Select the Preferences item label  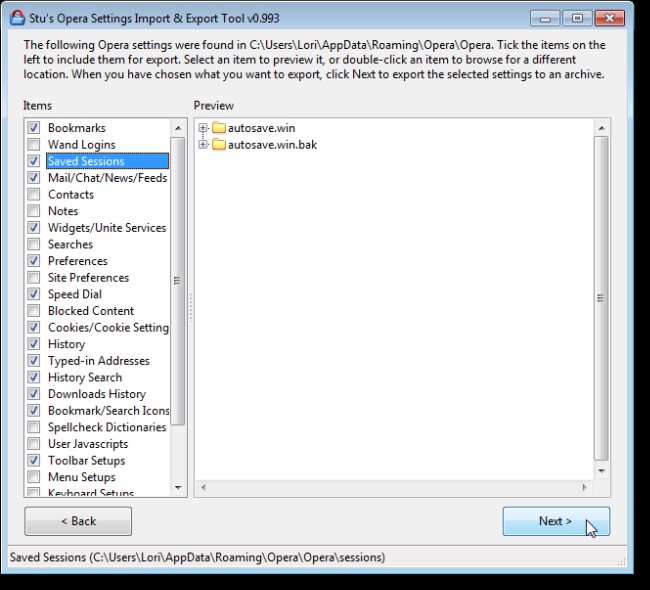tap(78, 261)
